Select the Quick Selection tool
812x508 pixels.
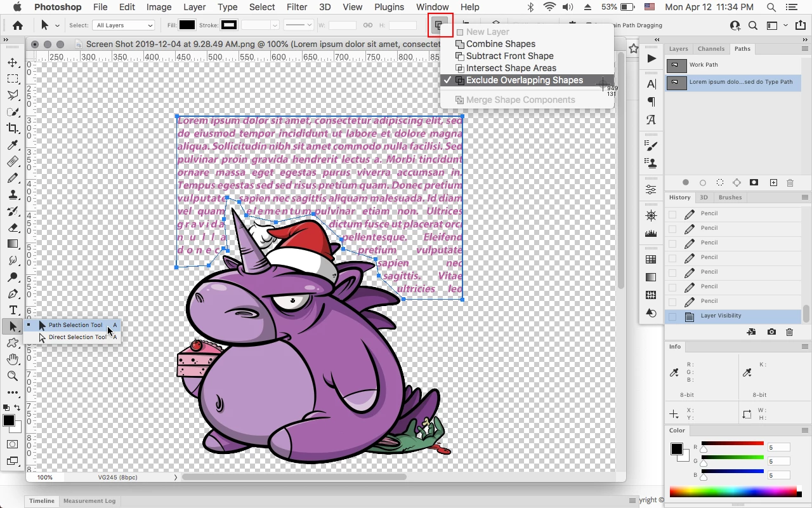[x=13, y=112]
